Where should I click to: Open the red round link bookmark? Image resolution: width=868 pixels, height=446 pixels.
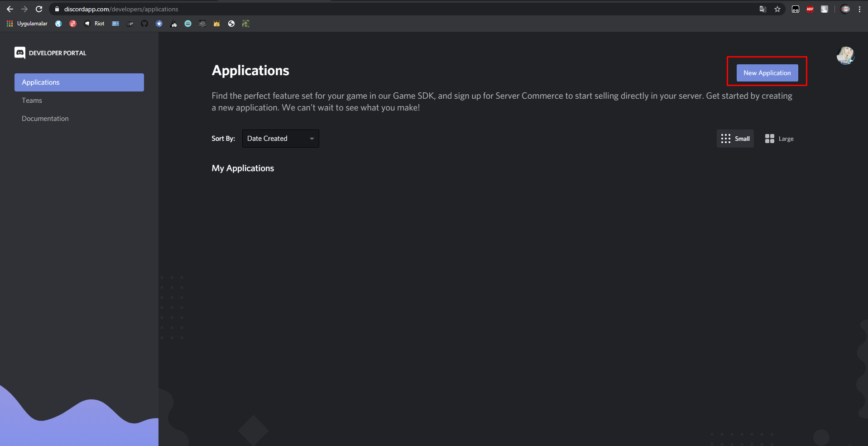(73, 24)
